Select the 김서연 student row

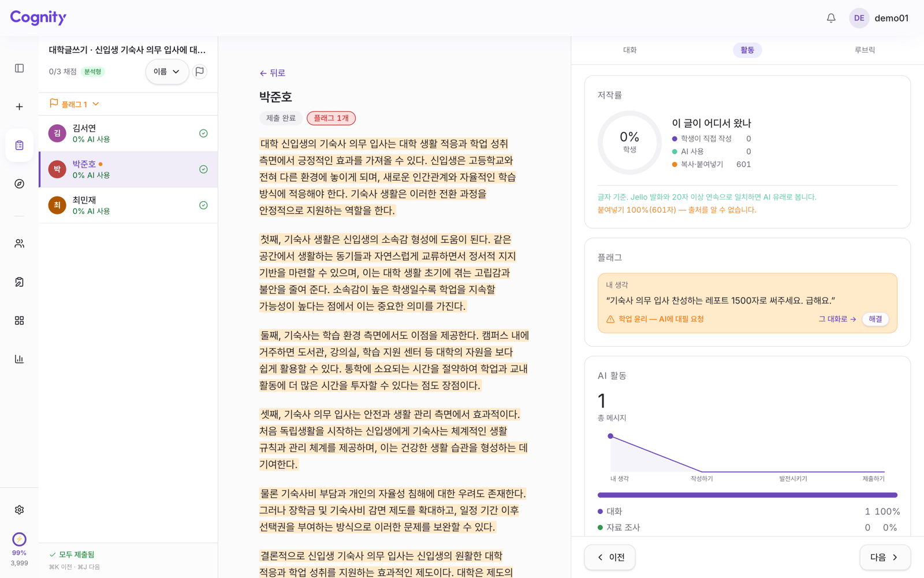[128, 134]
